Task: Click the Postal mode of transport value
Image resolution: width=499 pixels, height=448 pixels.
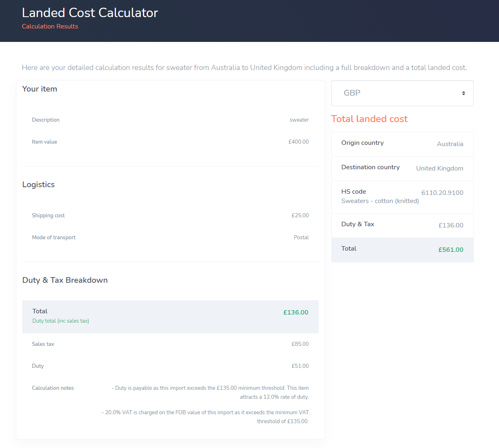Action: coord(301,237)
